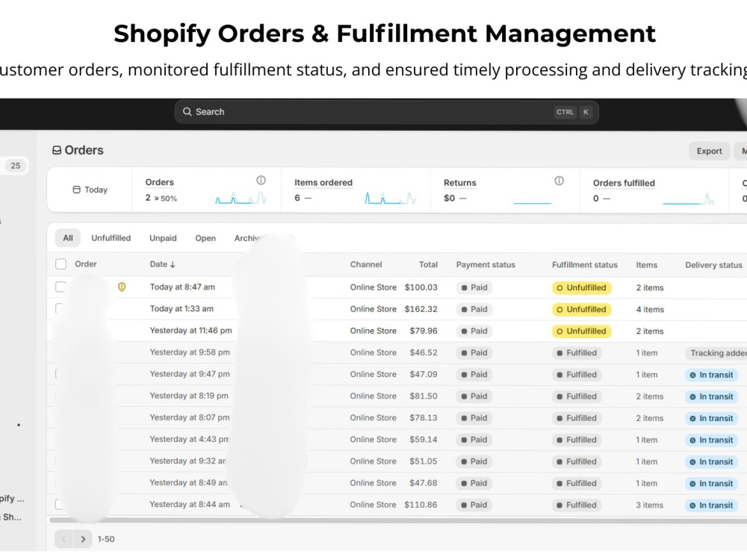The height and width of the screenshot is (560, 747).
Task: Click the Paid badge on the $100.03 order
Action: tap(474, 287)
